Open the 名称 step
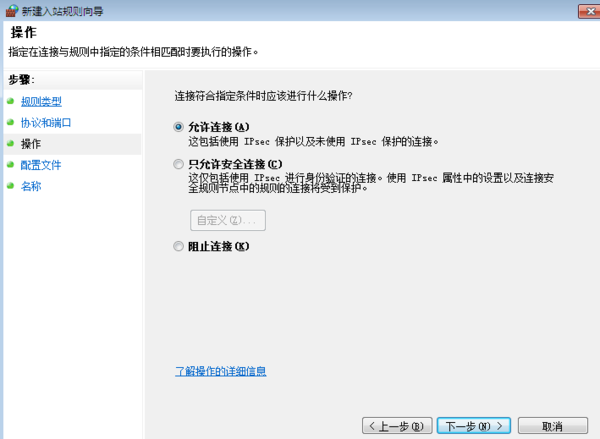Image resolution: width=600 pixels, height=439 pixels. [x=31, y=186]
